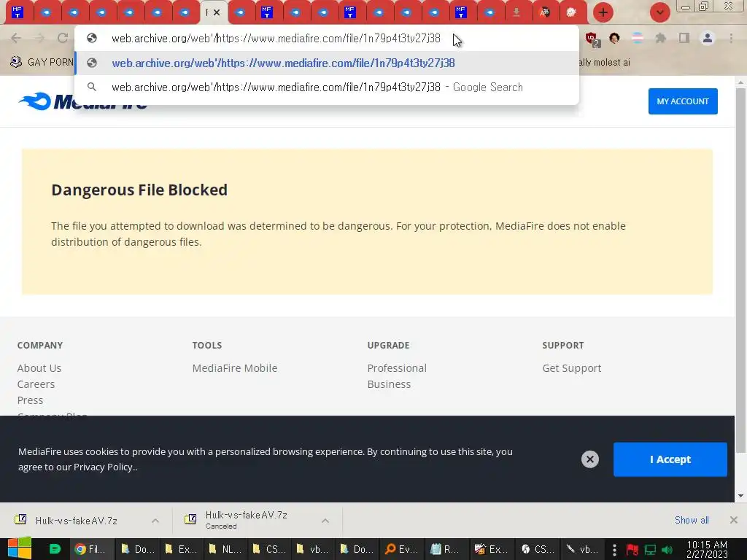Open the MediaFire Mobile link
The image size is (747, 560).
234,368
